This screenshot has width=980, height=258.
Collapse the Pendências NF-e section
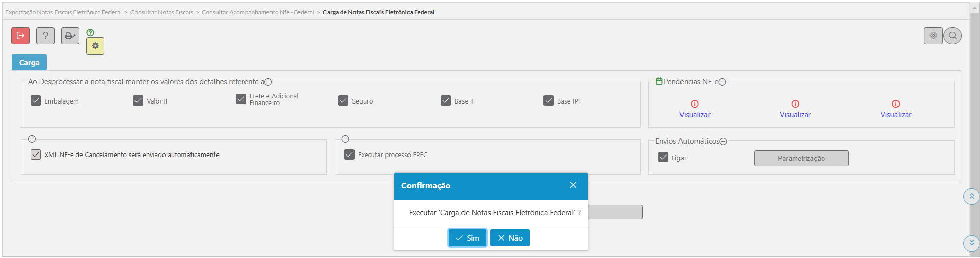pyautogui.click(x=722, y=82)
